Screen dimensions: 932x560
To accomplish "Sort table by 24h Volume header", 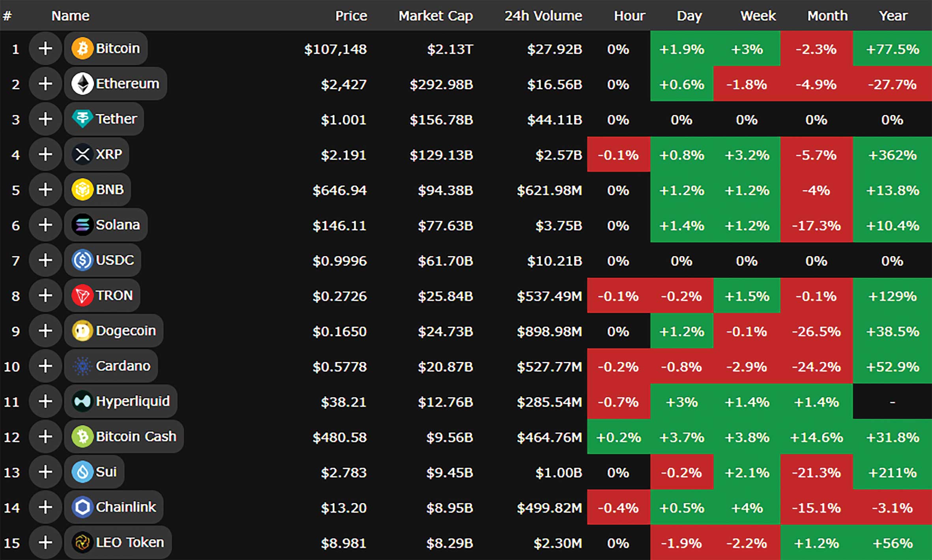I will [543, 16].
